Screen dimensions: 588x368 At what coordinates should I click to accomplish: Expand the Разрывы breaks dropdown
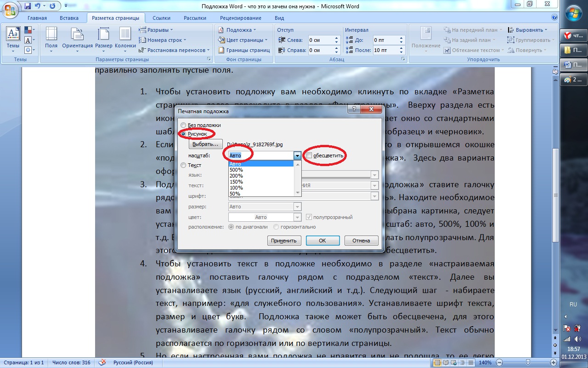(x=156, y=30)
